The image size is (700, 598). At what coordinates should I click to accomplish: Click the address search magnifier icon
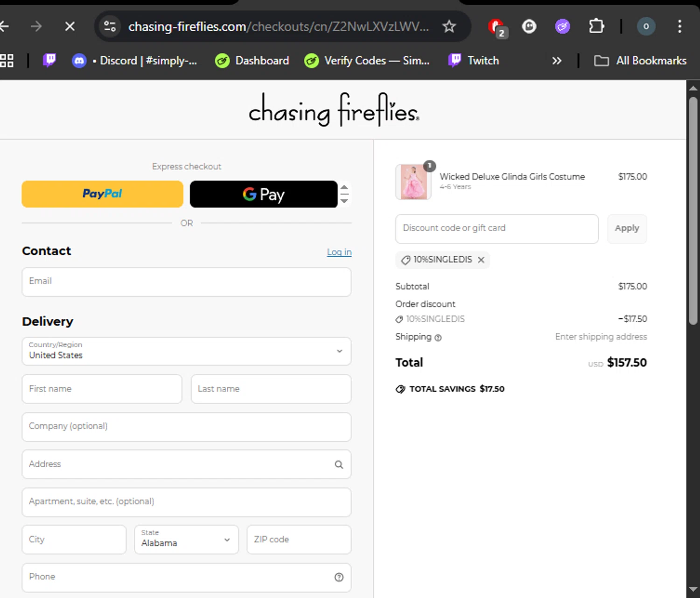point(339,464)
